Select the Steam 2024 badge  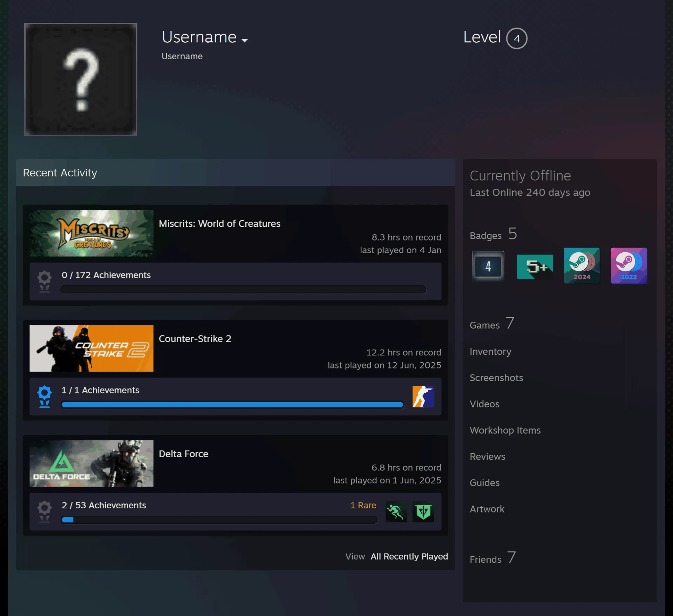pos(582,266)
